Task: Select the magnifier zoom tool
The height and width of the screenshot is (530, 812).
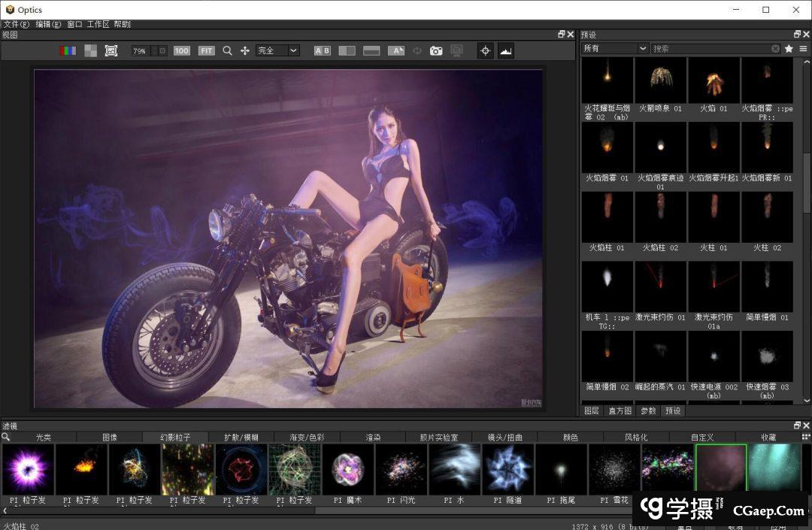Action: pyautogui.click(x=227, y=51)
